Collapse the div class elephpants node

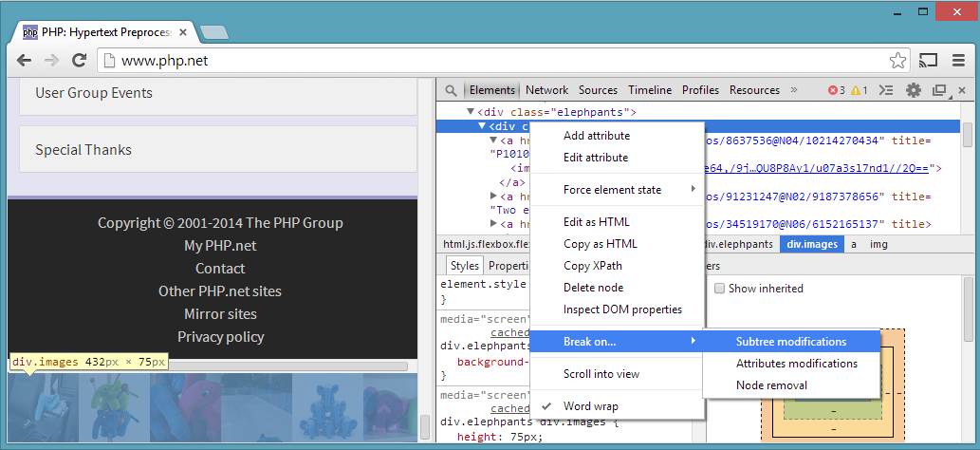471,112
